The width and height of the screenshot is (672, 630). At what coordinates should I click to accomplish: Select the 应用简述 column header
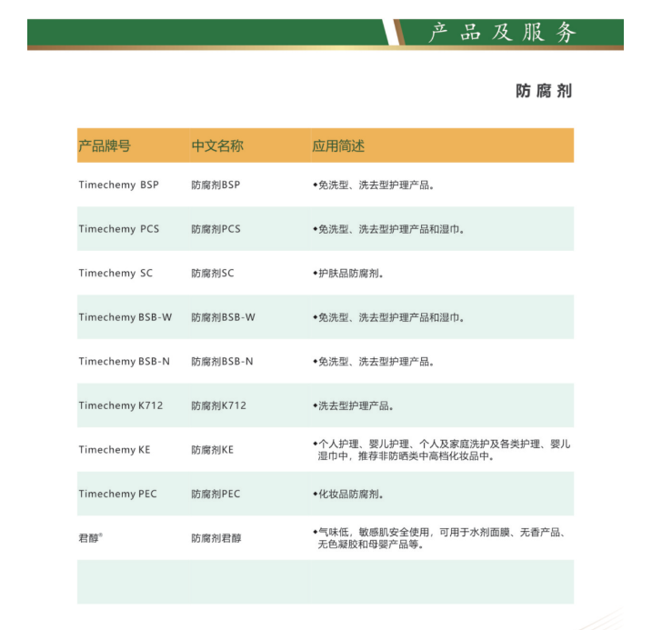tap(338, 145)
